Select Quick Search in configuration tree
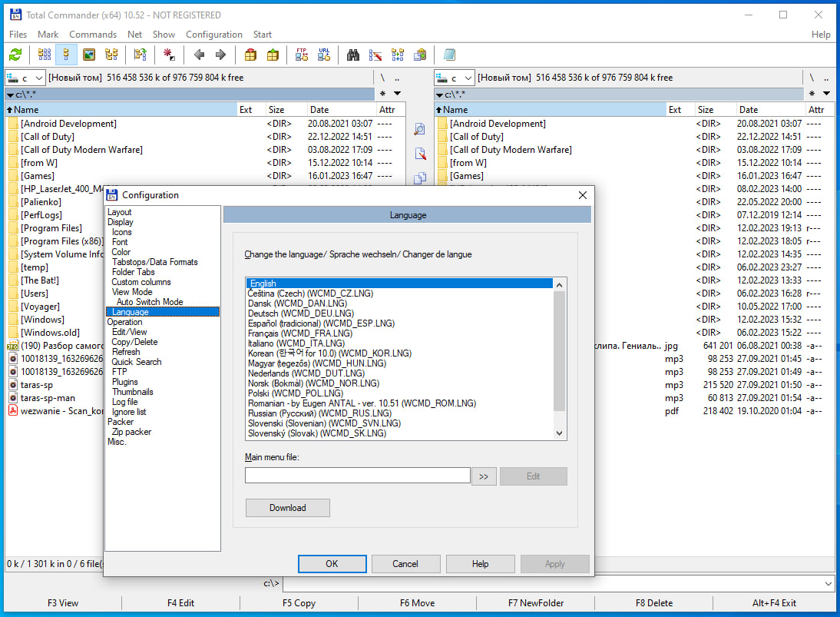This screenshot has height=617, width=840. [x=137, y=362]
